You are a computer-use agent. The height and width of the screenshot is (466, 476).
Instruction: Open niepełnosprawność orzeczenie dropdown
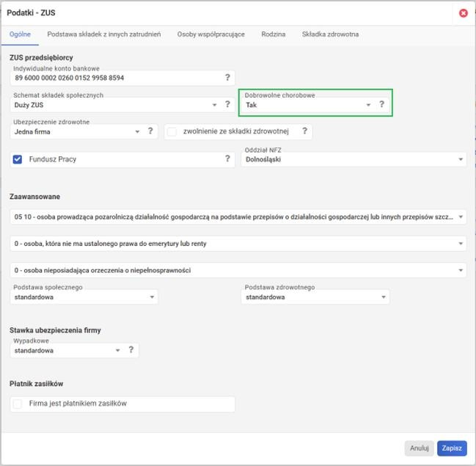tap(238, 270)
